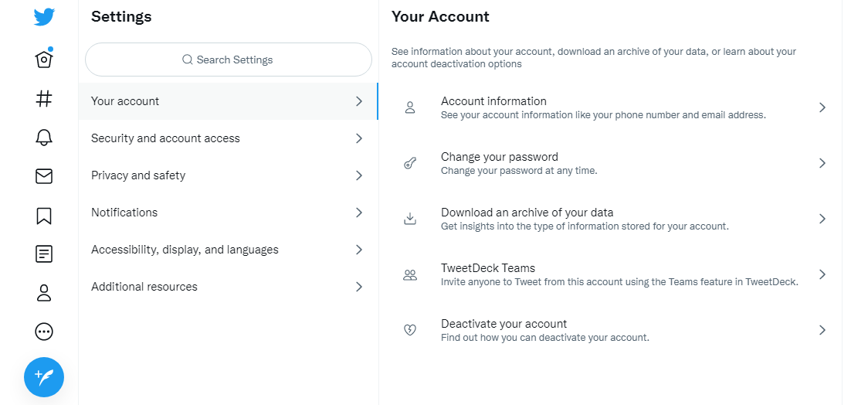Open the More circle icon

[44, 332]
